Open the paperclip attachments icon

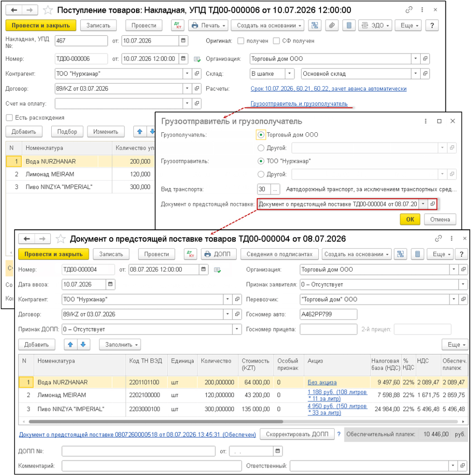coord(332,26)
